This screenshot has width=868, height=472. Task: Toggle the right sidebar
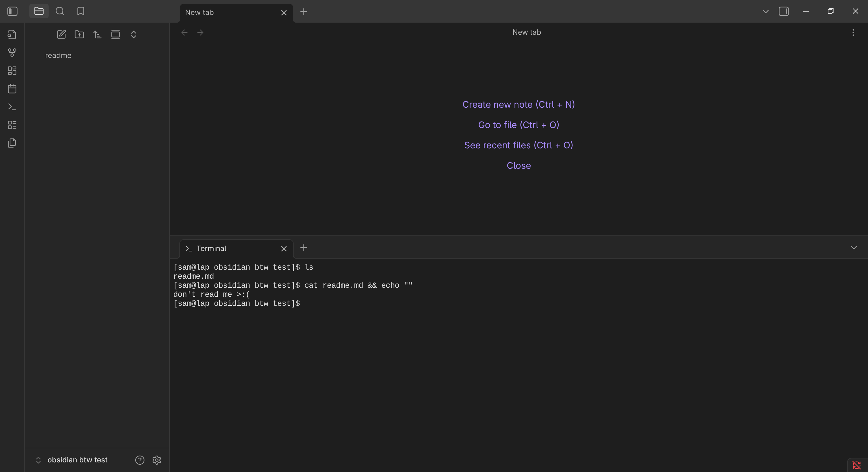click(x=784, y=11)
